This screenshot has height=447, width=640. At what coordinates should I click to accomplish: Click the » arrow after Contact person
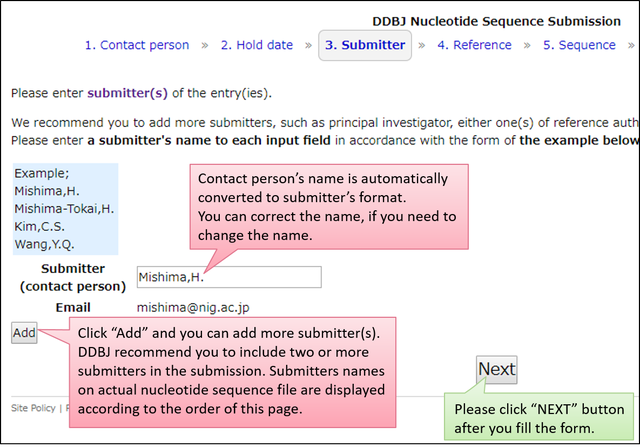[x=205, y=45]
